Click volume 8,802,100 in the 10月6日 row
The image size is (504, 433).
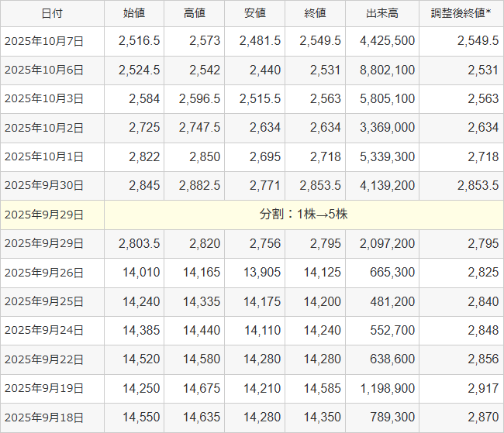click(388, 70)
